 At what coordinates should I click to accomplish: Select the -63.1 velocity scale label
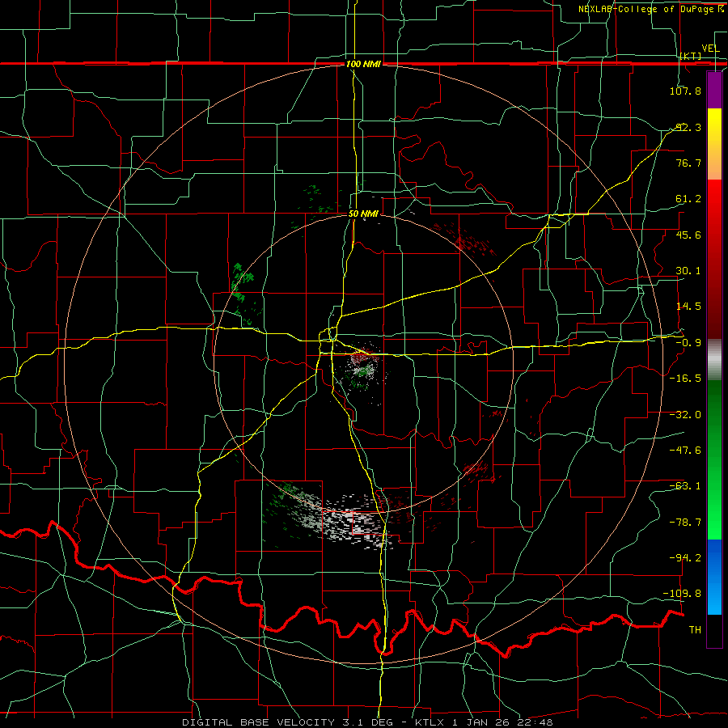click(x=685, y=486)
